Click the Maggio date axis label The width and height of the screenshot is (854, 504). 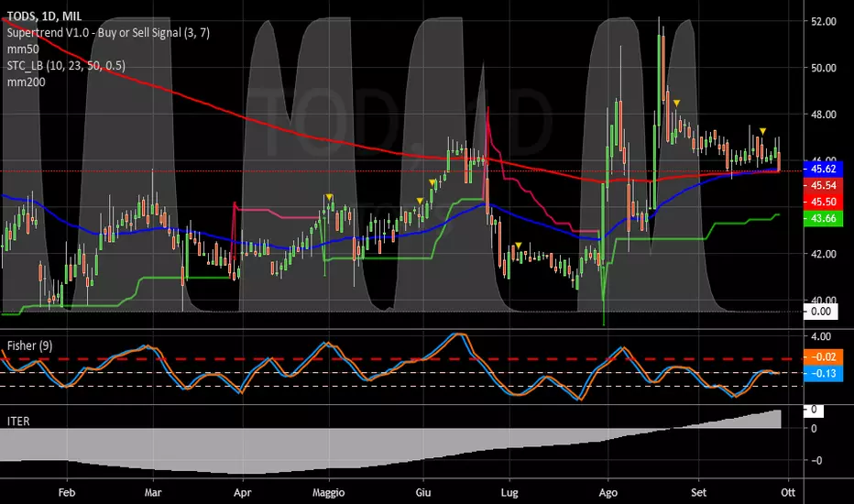tap(328, 493)
